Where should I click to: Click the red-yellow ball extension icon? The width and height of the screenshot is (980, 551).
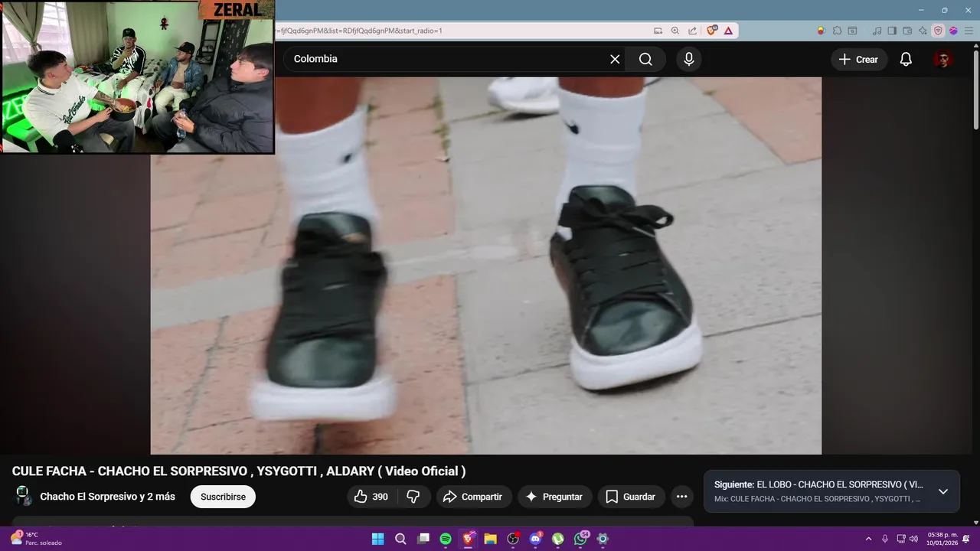822,31
